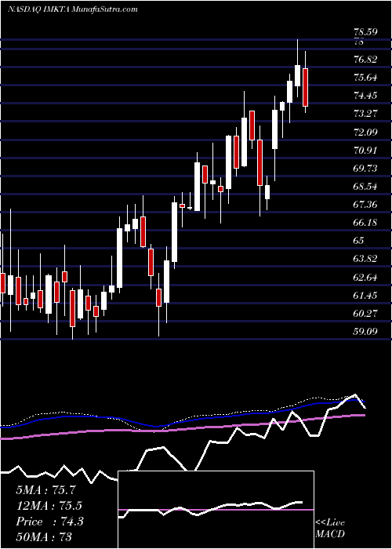Click the 66.18 price axis label
This screenshot has width=392, height=549.
point(365,222)
